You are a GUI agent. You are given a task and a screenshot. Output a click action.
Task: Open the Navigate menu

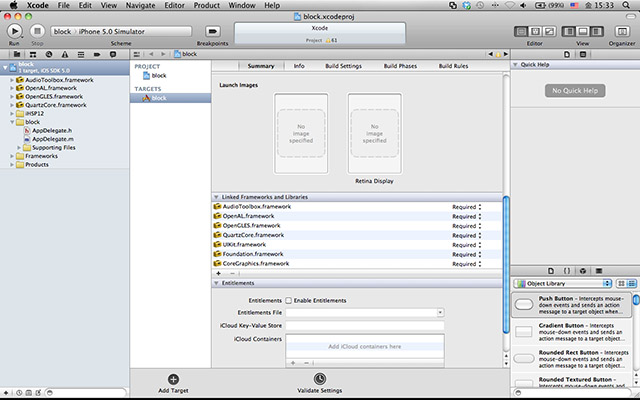pyautogui.click(x=140, y=5)
